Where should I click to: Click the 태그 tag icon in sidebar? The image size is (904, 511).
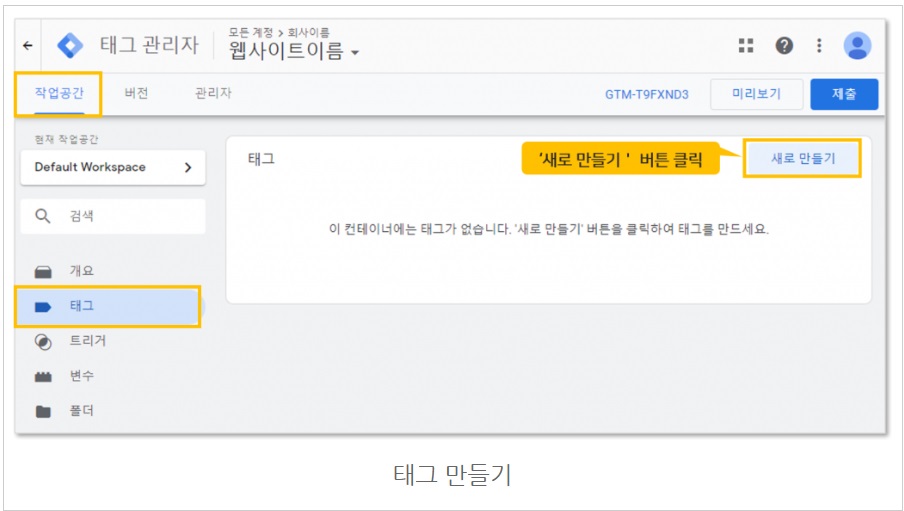pyautogui.click(x=43, y=307)
